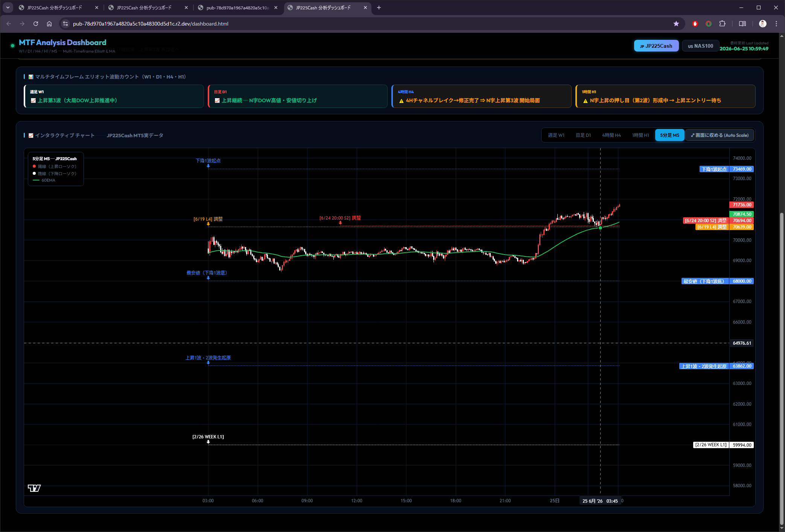Open the reading mode side panel icon
Image resolution: width=785 pixels, height=532 pixels.
coord(742,24)
